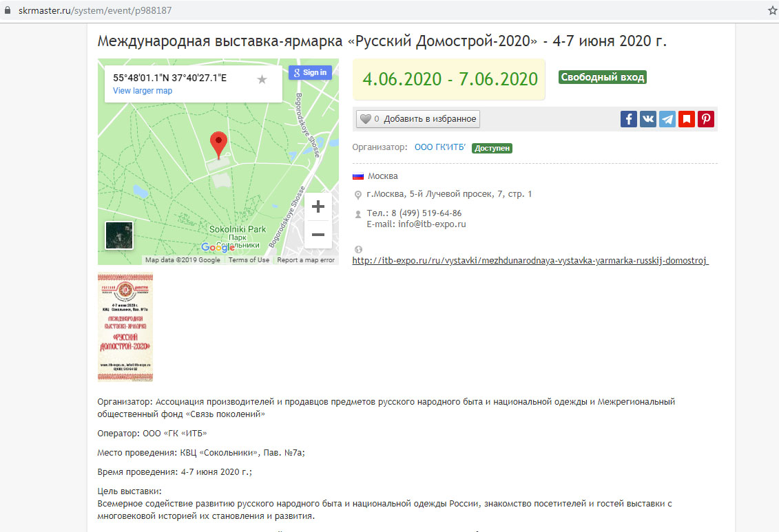Click the Москва city label
The image size is (779, 532).
pyautogui.click(x=382, y=176)
